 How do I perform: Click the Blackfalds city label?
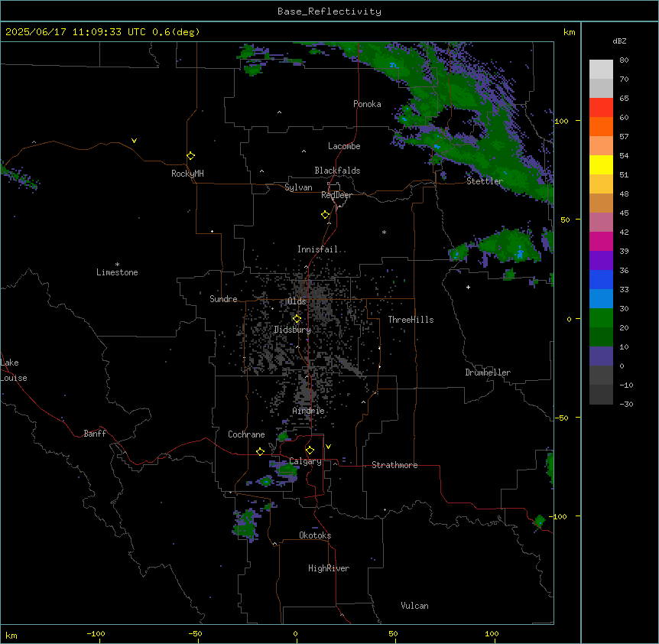(337, 171)
